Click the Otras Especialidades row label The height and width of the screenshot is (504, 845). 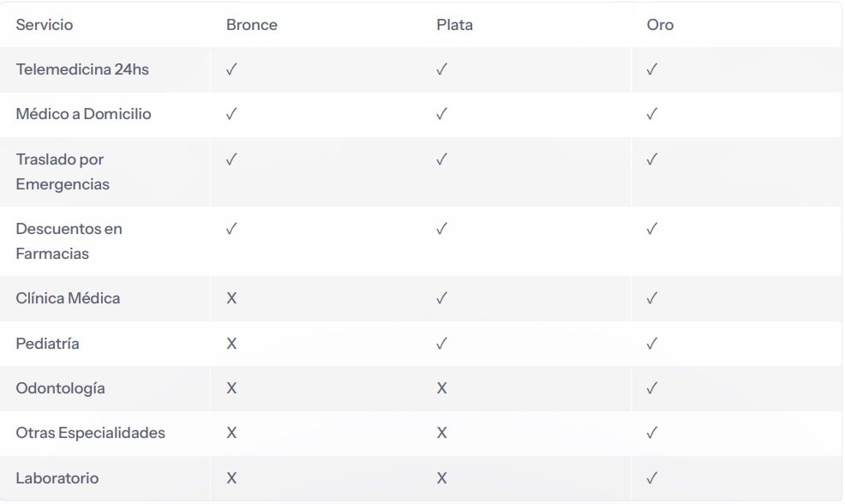point(91,433)
